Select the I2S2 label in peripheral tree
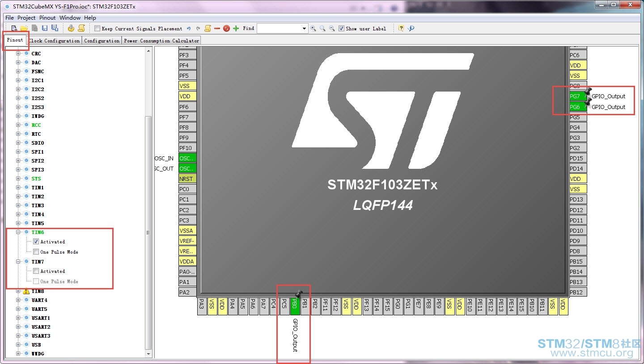Screen dimensions: 644x364 tap(38, 98)
